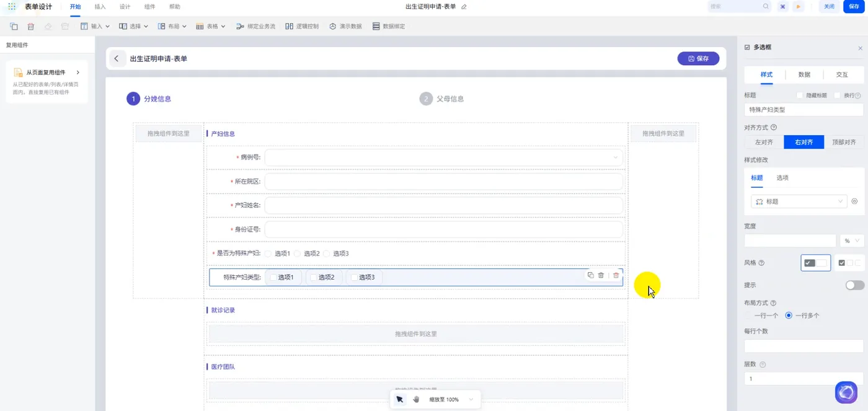The image size is (868, 411).
Task: Close the 多选框 properties panel
Action: point(860,48)
